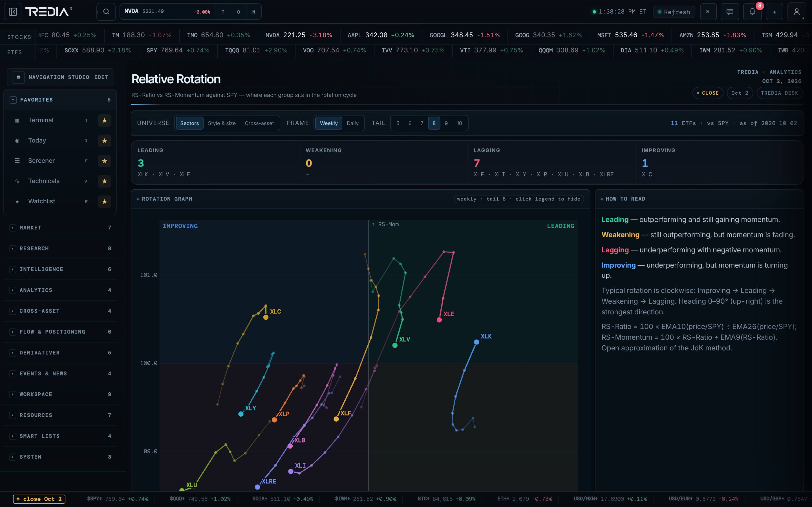Open the notifications bell icon
812x507 pixels.
coord(752,12)
